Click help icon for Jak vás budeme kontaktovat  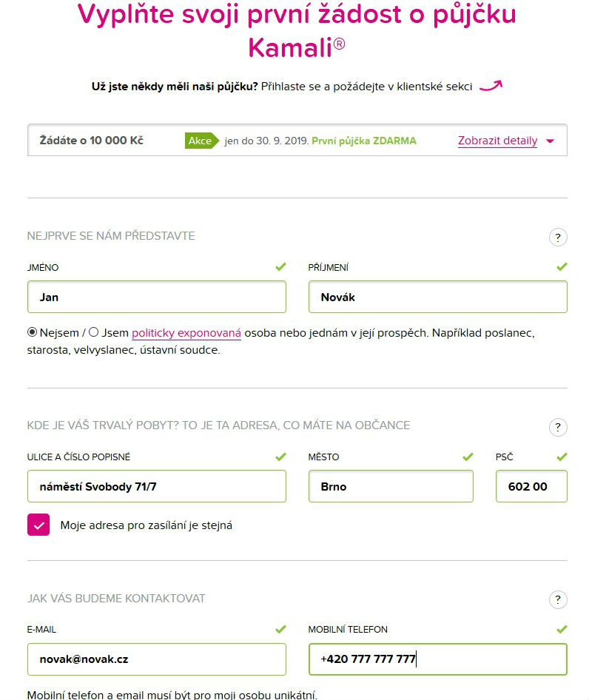point(558,599)
